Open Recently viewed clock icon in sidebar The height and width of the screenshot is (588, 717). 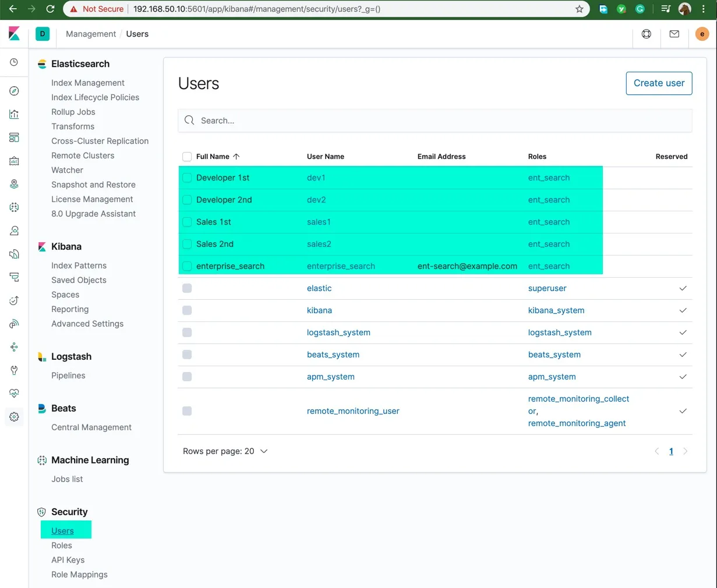coord(14,62)
